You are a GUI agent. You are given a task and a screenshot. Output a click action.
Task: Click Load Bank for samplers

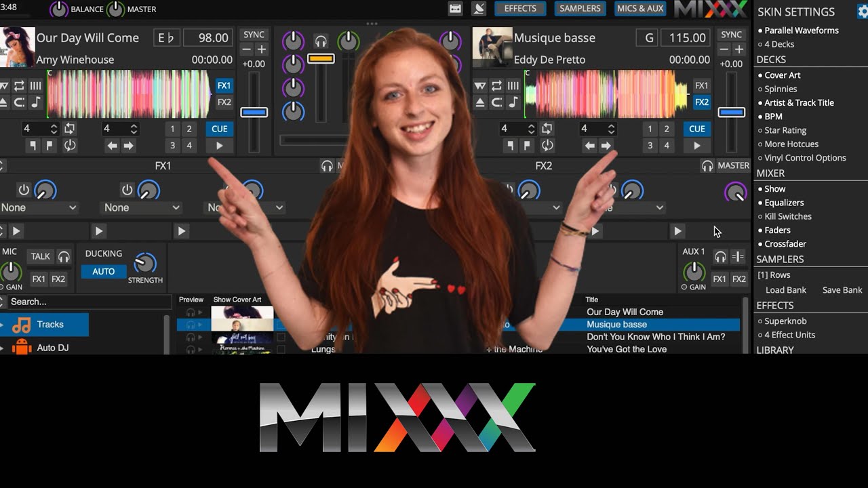pos(786,290)
